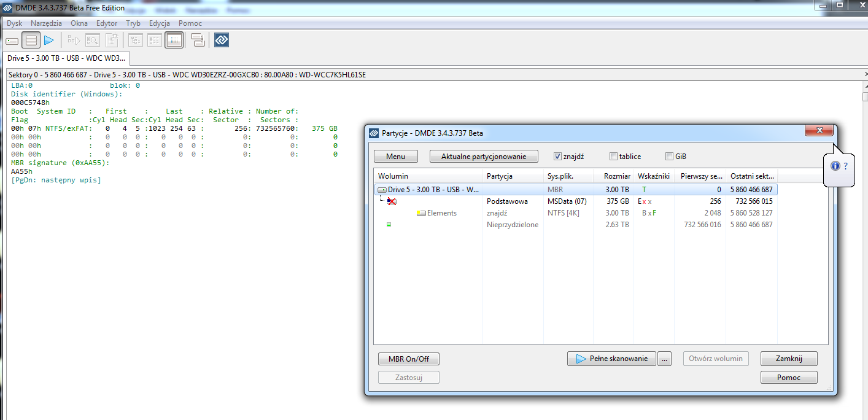The width and height of the screenshot is (868, 420).
Task: Click the grayed step-scan toolbar icon
Action: click(x=74, y=41)
